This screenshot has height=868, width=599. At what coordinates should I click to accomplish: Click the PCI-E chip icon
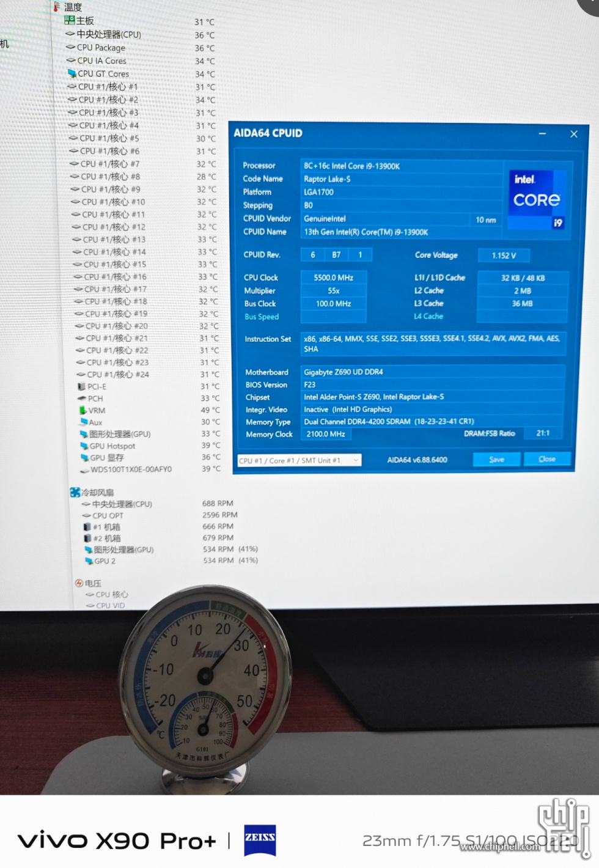(x=81, y=386)
